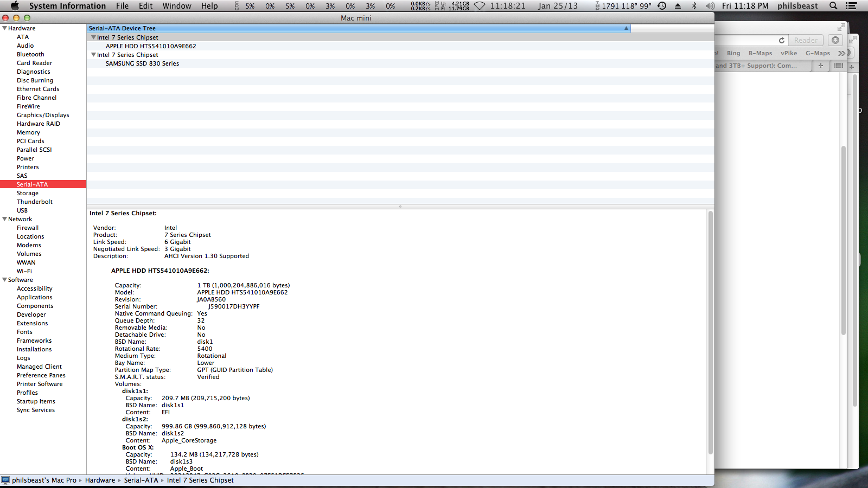
Task: Select SAMSUNG SSD 830 Series device
Action: pos(142,63)
